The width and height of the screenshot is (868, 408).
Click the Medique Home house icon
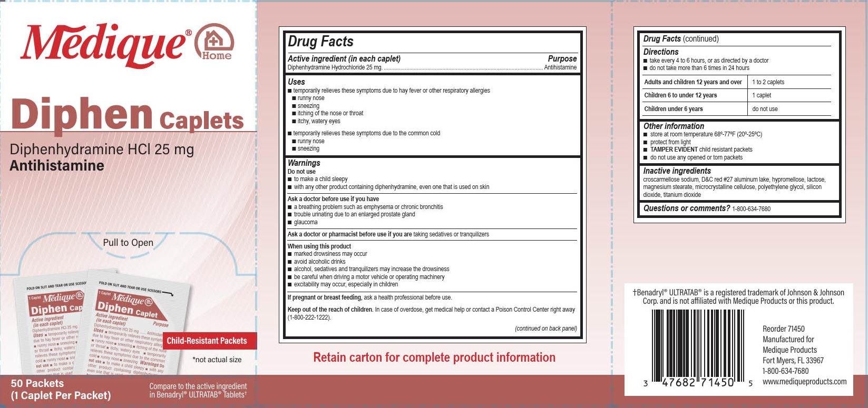click(214, 43)
